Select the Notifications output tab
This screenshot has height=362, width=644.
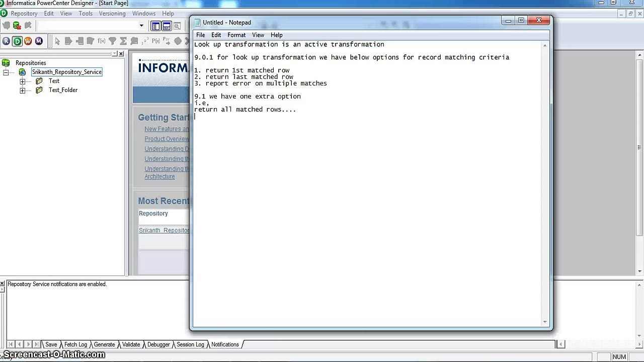(x=225, y=344)
